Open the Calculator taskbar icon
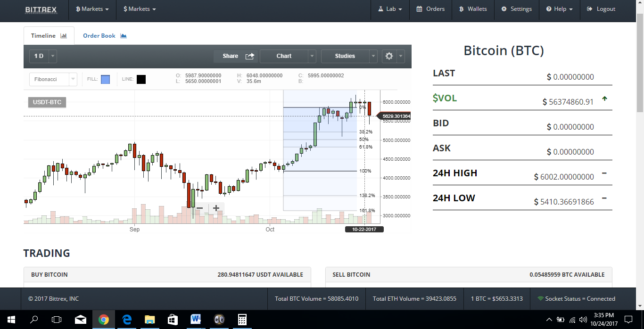Viewport: 644px width, 329px height. (x=242, y=320)
